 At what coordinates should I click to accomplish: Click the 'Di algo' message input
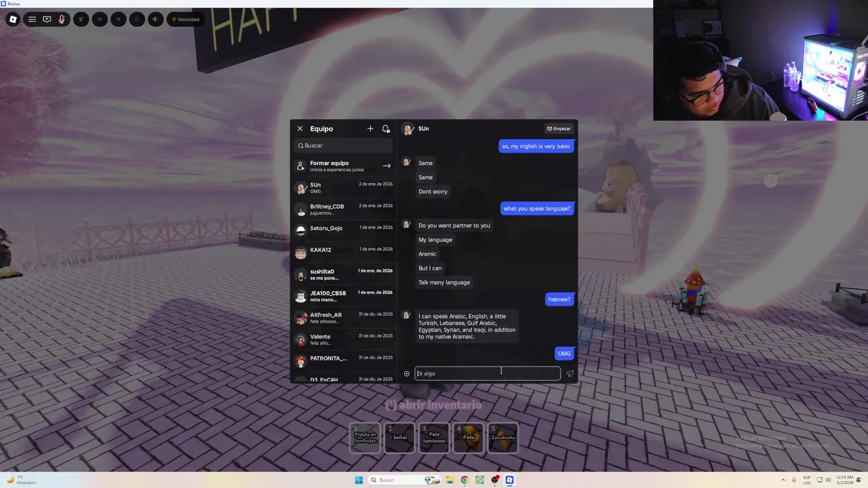pos(488,373)
